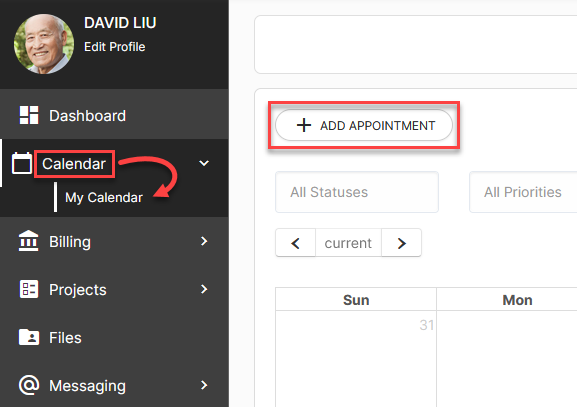The height and width of the screenshot is (407, 577).
Task: Expand the Projects submenu arrow
Action: tap(204, 289)
